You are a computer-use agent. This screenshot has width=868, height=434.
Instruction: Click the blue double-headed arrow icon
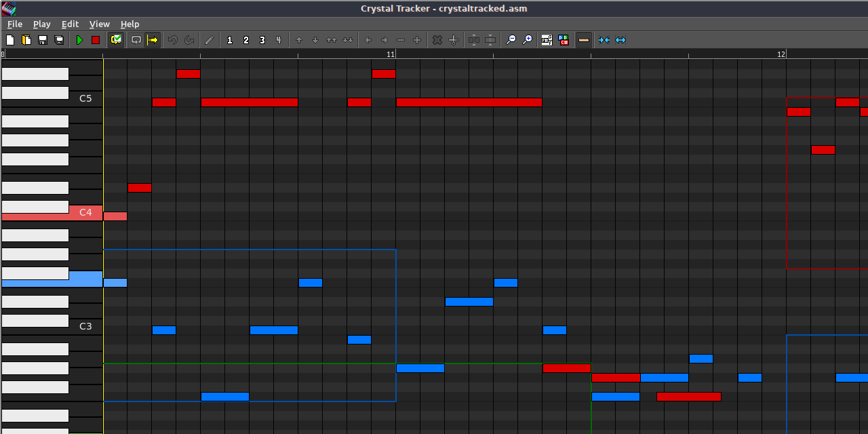point(620,40)
